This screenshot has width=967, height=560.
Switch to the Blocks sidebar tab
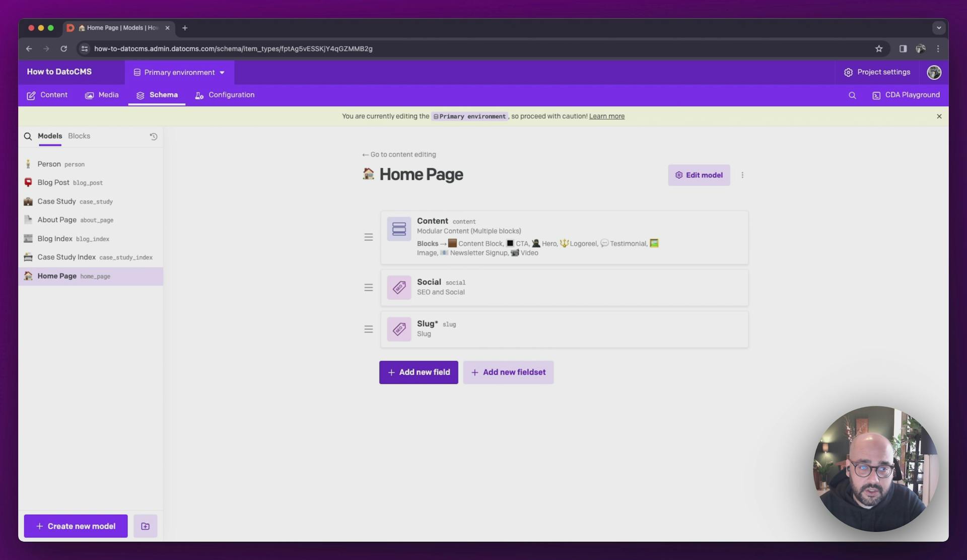pos(79,136)
